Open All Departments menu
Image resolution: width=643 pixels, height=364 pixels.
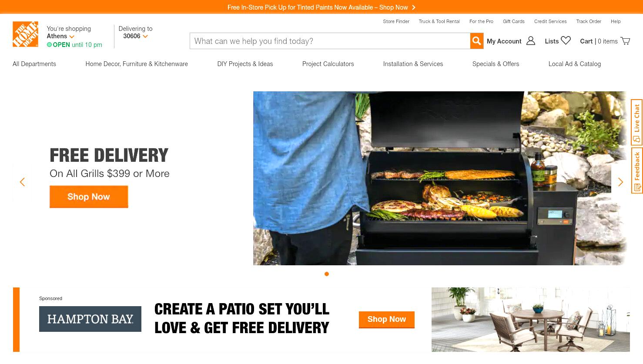[34, 64]
